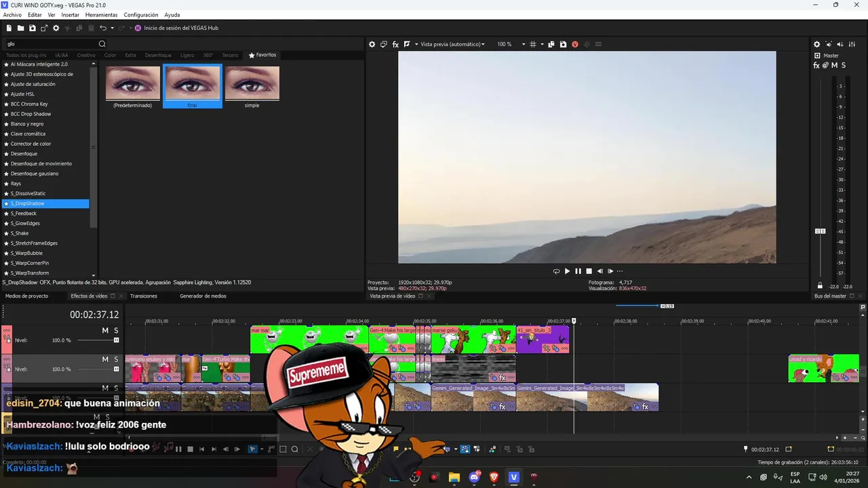Open video preview properties gear icon
Image resolution: width=868 pixels, height=488 pixels.
pyautogui.click(x=372, y=44)
